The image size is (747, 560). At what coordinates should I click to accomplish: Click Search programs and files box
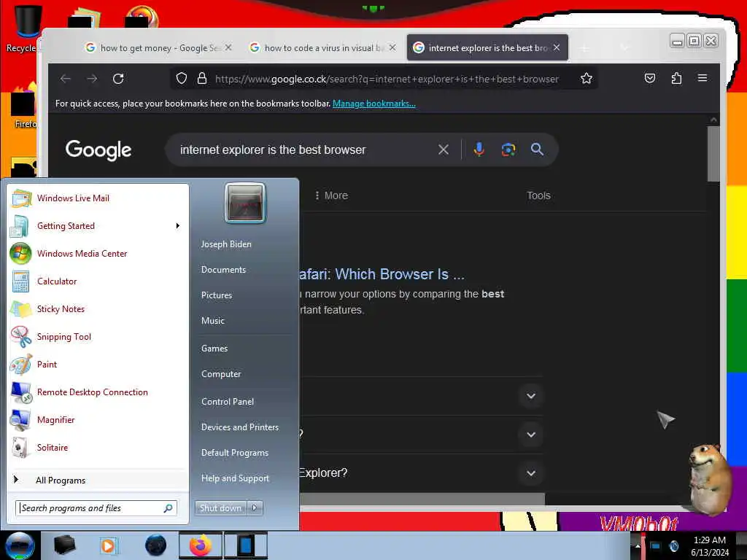pyautogui.click(x=96, y=508)
